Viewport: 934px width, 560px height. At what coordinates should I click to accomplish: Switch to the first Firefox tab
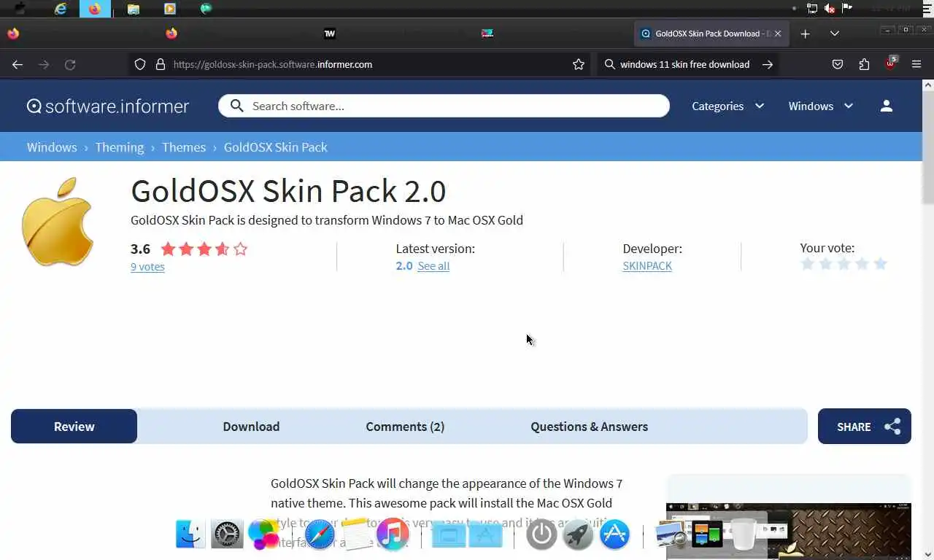pyautogui.click(x=13, y=34)
